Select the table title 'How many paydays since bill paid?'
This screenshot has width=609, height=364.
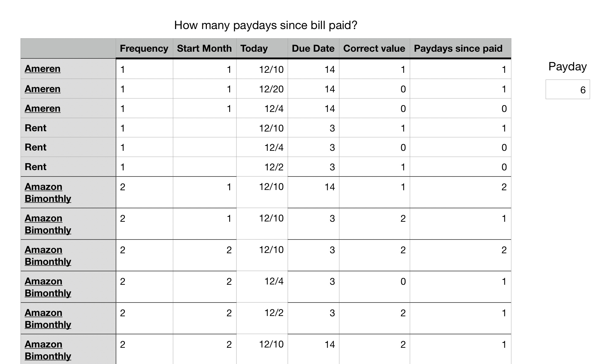[265, 25]
